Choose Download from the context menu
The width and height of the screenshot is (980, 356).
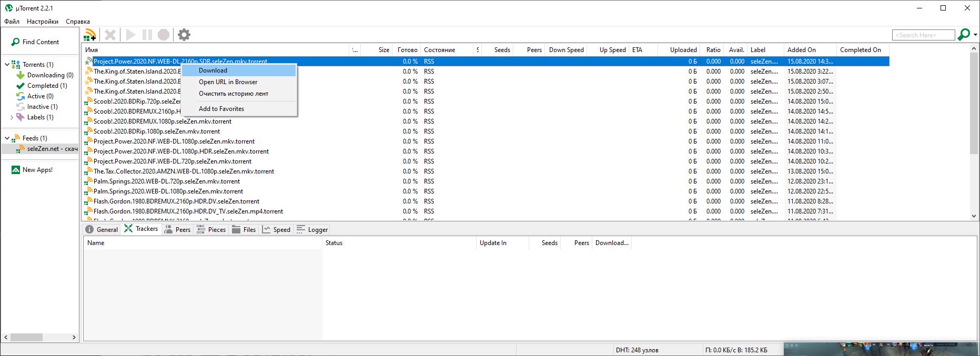[x=213, y=70]
